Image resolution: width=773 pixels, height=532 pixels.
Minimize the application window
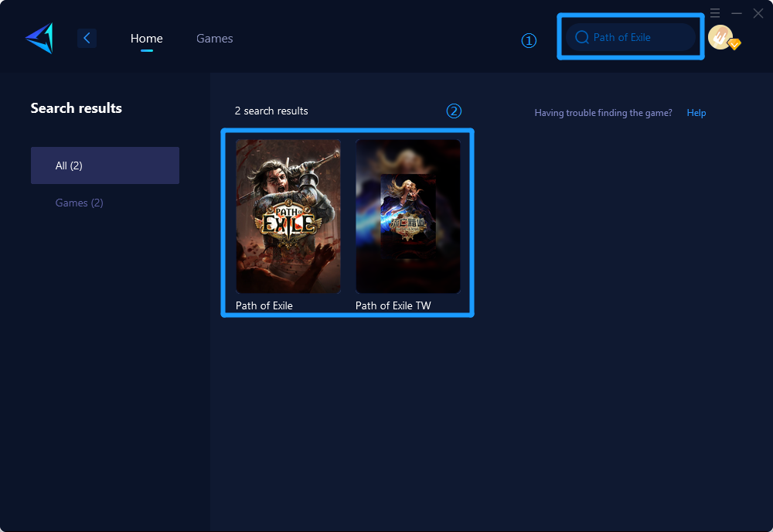click(x=737, y=13)
